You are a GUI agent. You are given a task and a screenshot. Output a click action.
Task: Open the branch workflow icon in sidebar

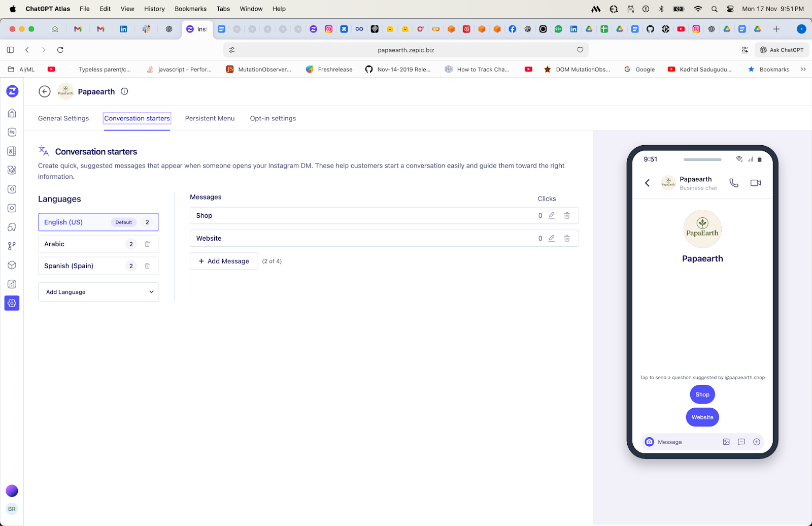coord(12,246)
